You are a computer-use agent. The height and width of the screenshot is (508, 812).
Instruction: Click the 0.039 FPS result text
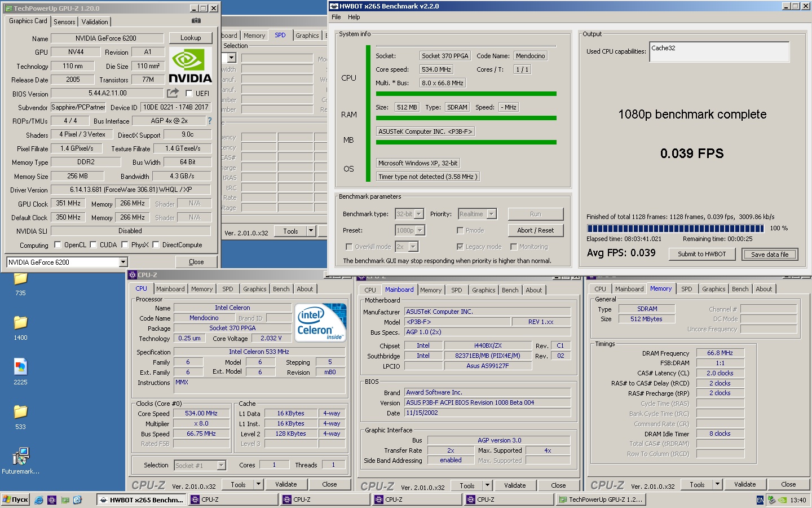click(692, 154)
